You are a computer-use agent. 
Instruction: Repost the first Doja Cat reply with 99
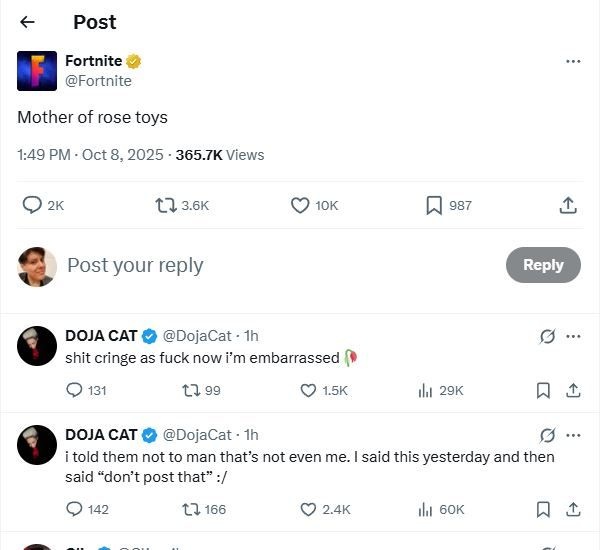[x=188, y=390]
